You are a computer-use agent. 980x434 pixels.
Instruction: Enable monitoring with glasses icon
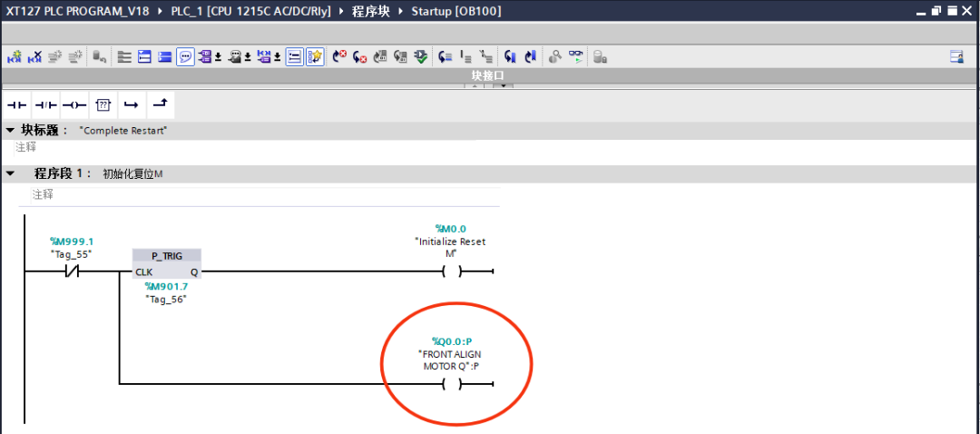[x=575, y=57]
